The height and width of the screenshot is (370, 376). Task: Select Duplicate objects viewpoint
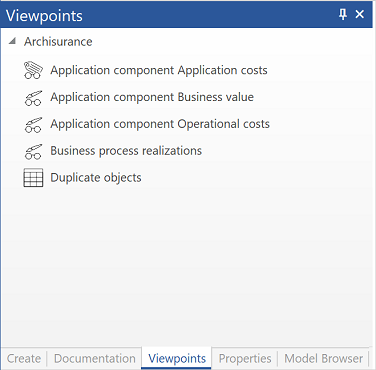click(96, 178)
